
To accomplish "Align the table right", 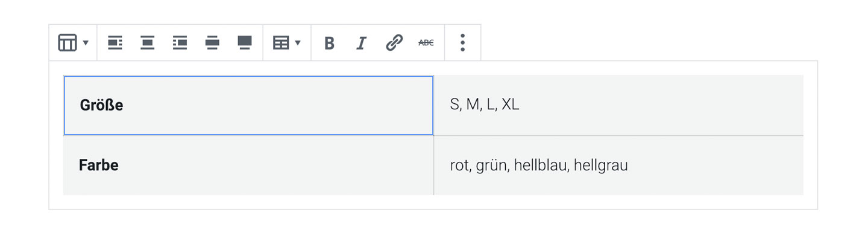I will click(x=180, y=43).
